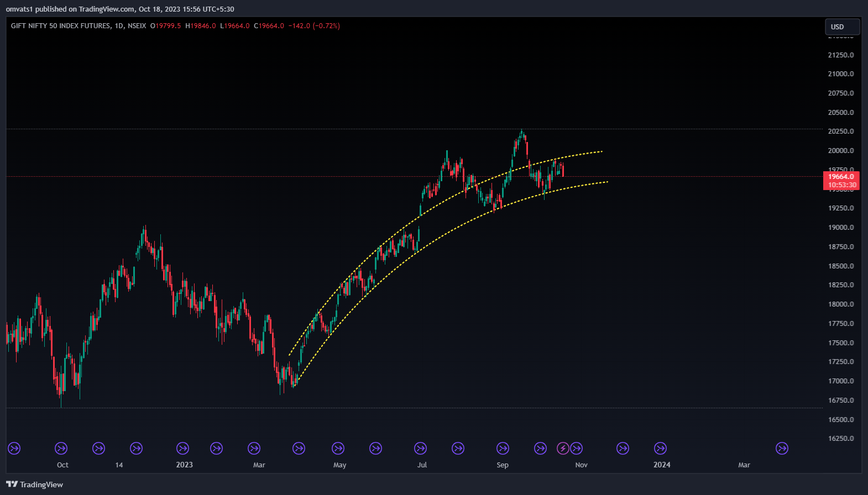Click the change value −142.0 (−0.72%)
The image size is (868, 495).
click(x=314, y=26)
